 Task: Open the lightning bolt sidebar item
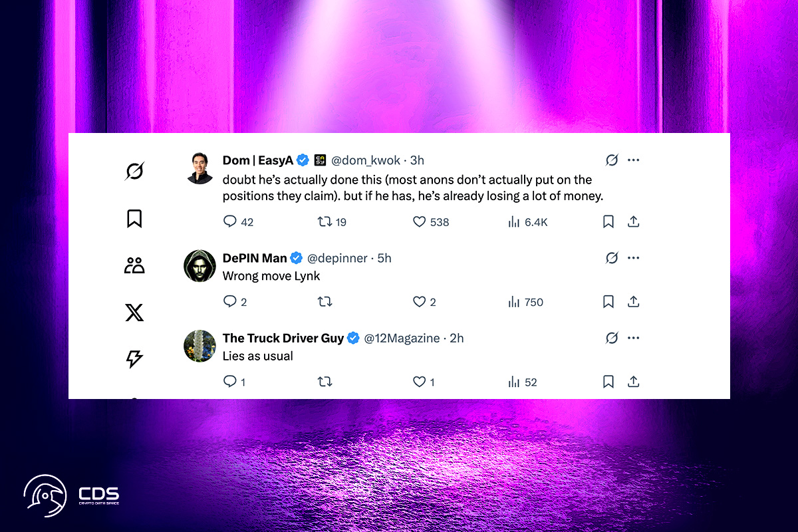coord(134,359)
